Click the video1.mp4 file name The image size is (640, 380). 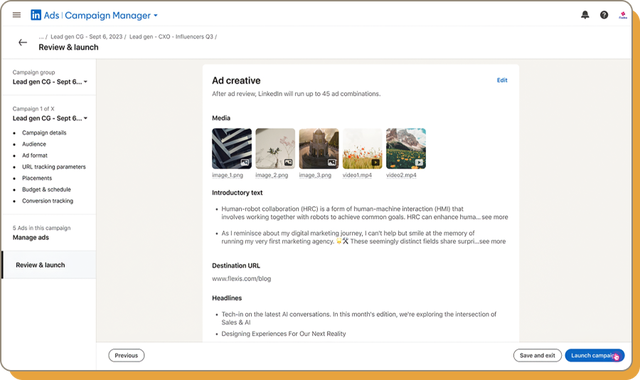[357, 175]
